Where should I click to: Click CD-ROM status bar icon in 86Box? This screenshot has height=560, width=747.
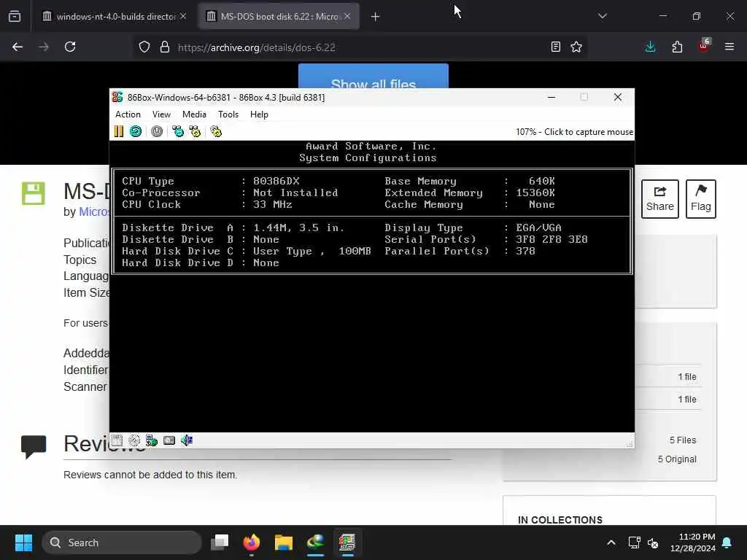pyautogui.click(x=134, y=440)
